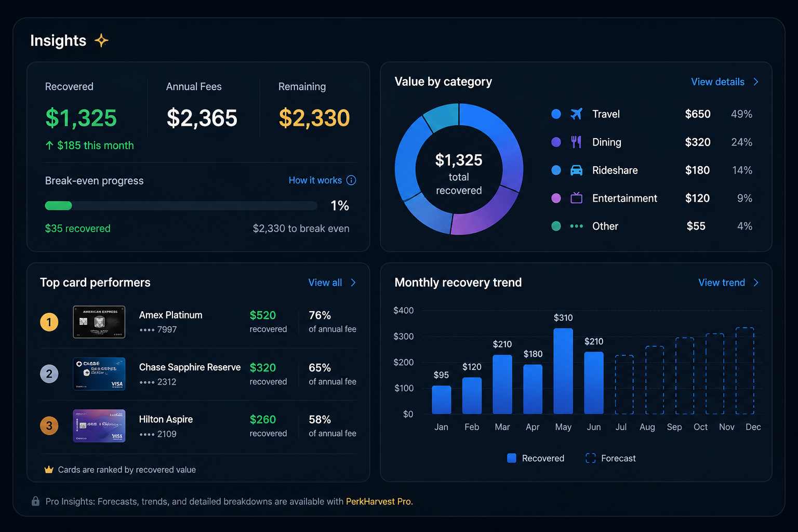Click the rank 1 gold badge

(x=49, y=322)
